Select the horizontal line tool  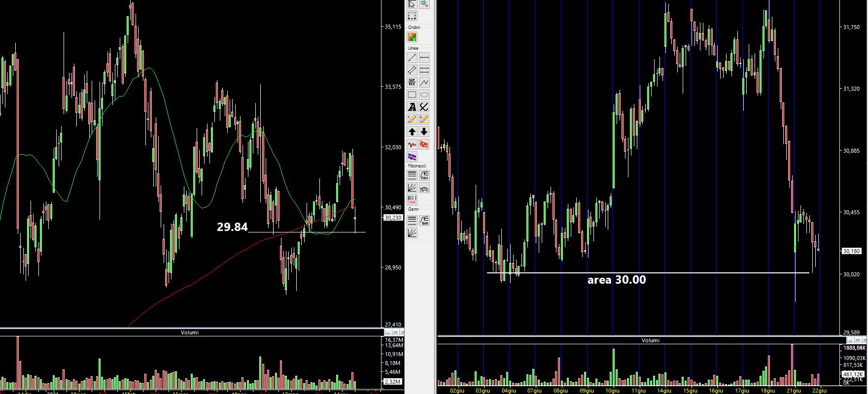424,58
